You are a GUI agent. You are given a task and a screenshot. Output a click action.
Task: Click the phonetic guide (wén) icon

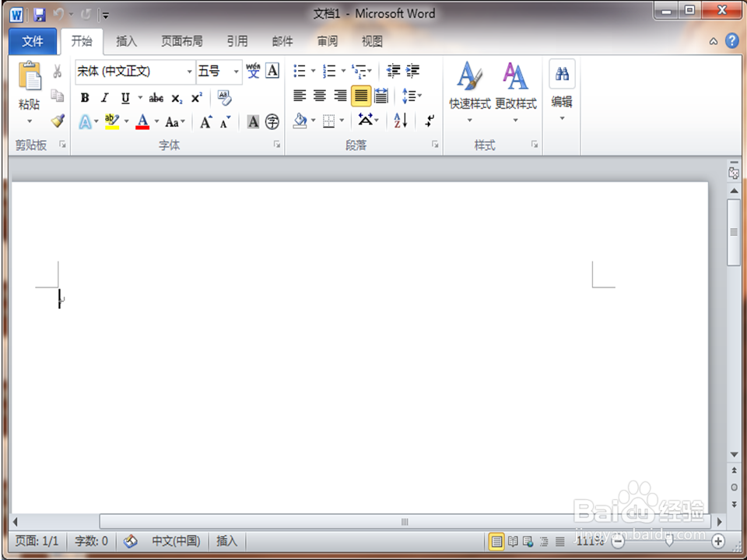[253, 71]
